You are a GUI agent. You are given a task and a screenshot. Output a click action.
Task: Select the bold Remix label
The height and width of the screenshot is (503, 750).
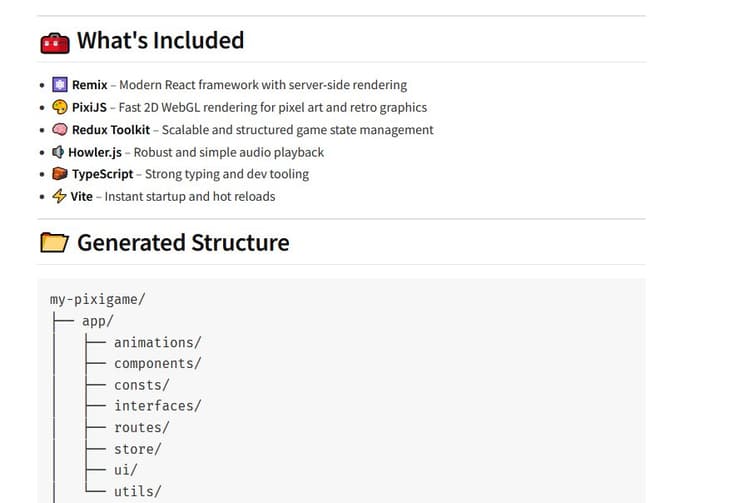tap(89, 85)
